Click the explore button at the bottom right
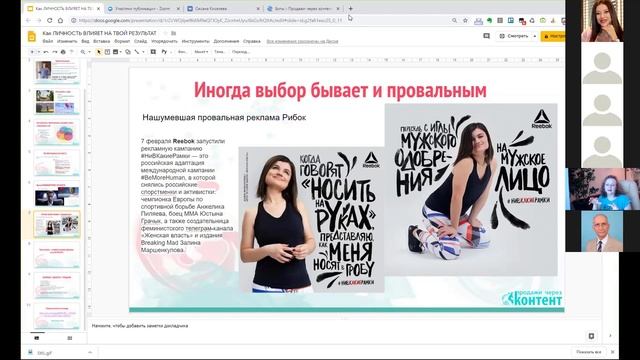 [x=591, y=336]
